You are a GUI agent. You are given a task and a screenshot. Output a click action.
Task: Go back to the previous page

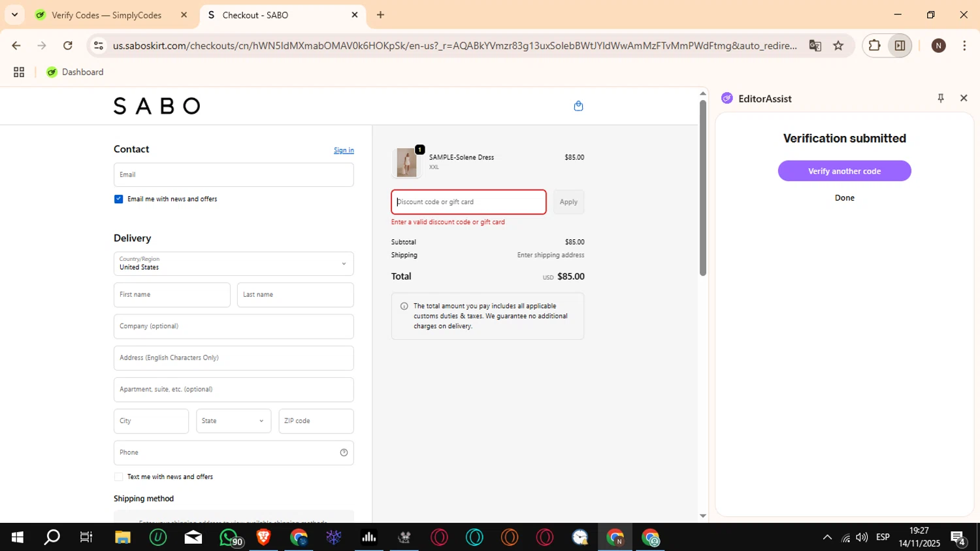point(16,45)
